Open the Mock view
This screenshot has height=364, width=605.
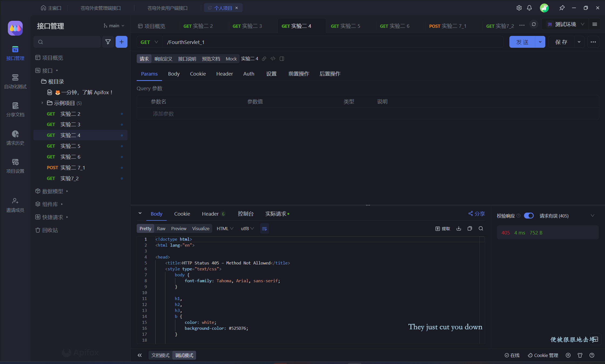click(231, 59)
